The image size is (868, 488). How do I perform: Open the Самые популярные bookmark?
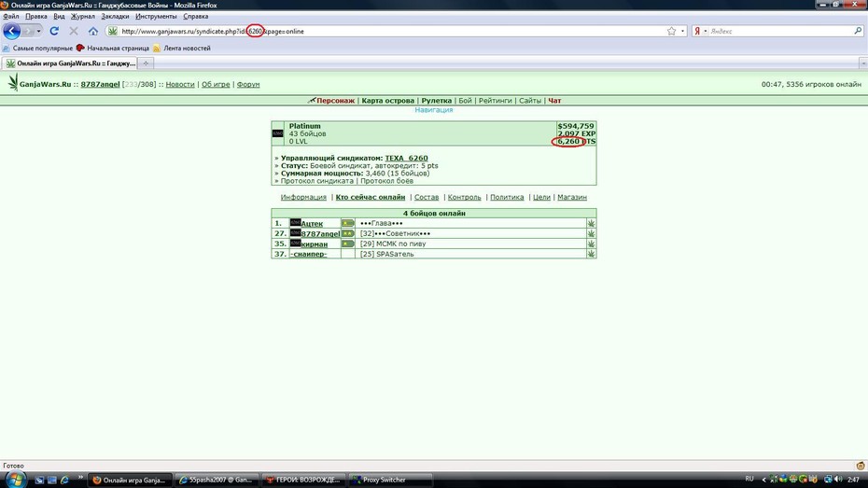point(37,49)
